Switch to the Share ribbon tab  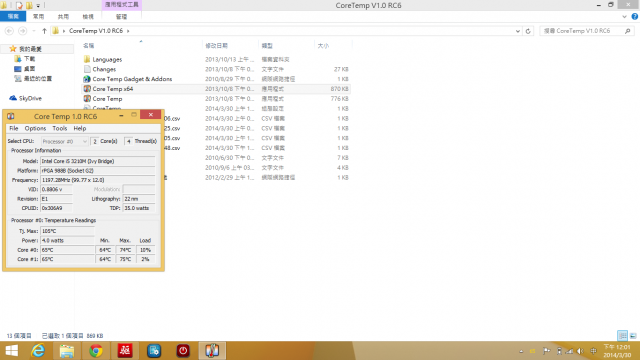click(63, 17)
